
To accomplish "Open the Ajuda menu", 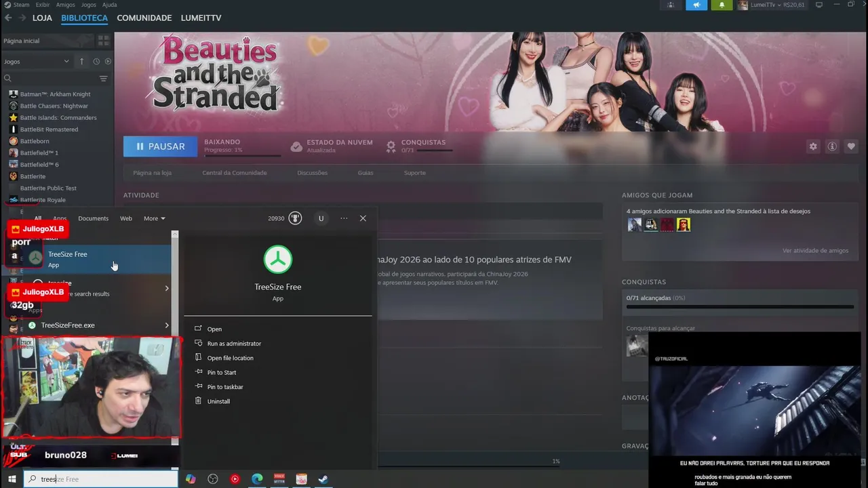I will click(109, 5).
